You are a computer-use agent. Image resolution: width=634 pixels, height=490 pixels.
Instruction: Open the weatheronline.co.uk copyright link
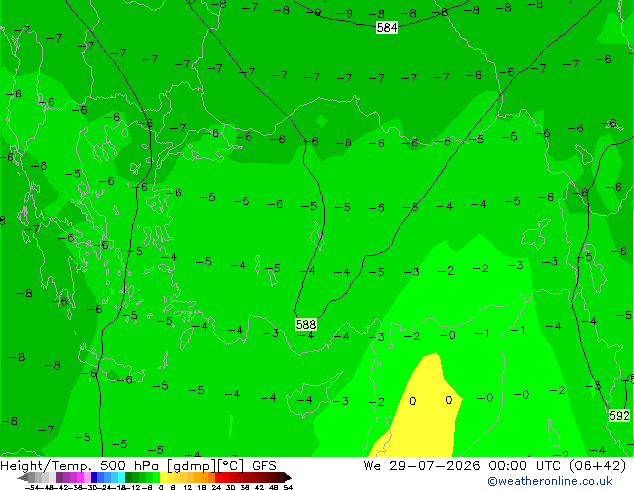coord(550,481)
